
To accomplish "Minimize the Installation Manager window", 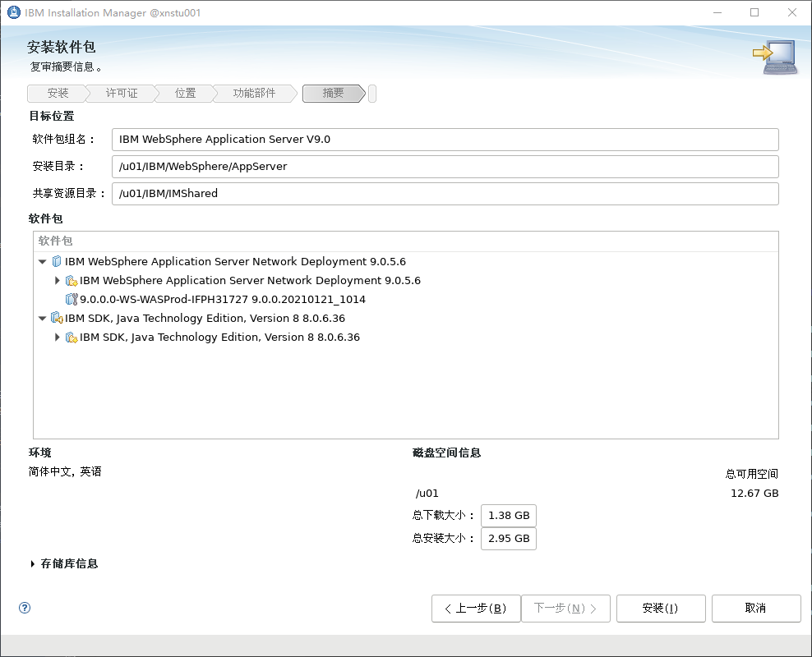I will pyautogui.click(x=717, y=12).
